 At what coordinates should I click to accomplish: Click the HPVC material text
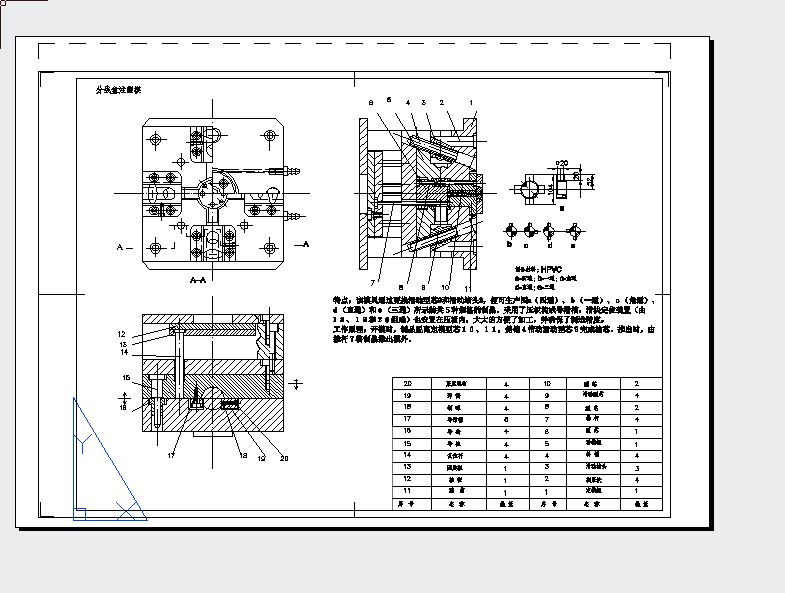pos(552,269)
